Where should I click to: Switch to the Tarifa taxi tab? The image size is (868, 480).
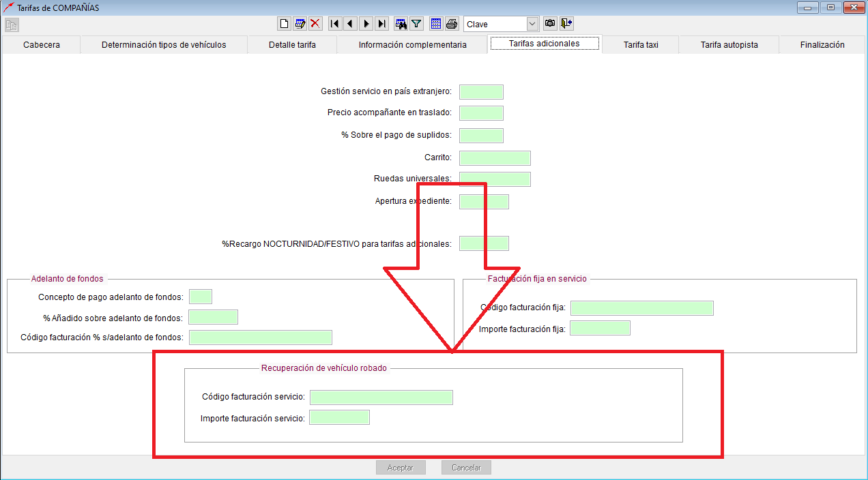point(641,45)
